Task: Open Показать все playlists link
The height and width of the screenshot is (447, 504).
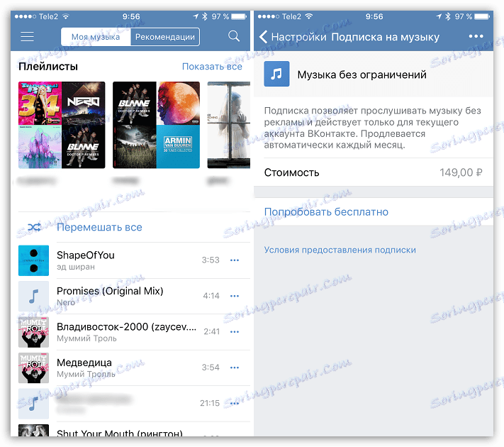Action: click(212, 66)
